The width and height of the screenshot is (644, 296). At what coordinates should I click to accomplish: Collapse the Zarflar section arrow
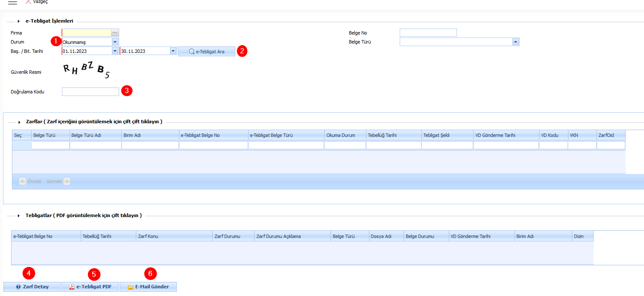pos(19,122)
